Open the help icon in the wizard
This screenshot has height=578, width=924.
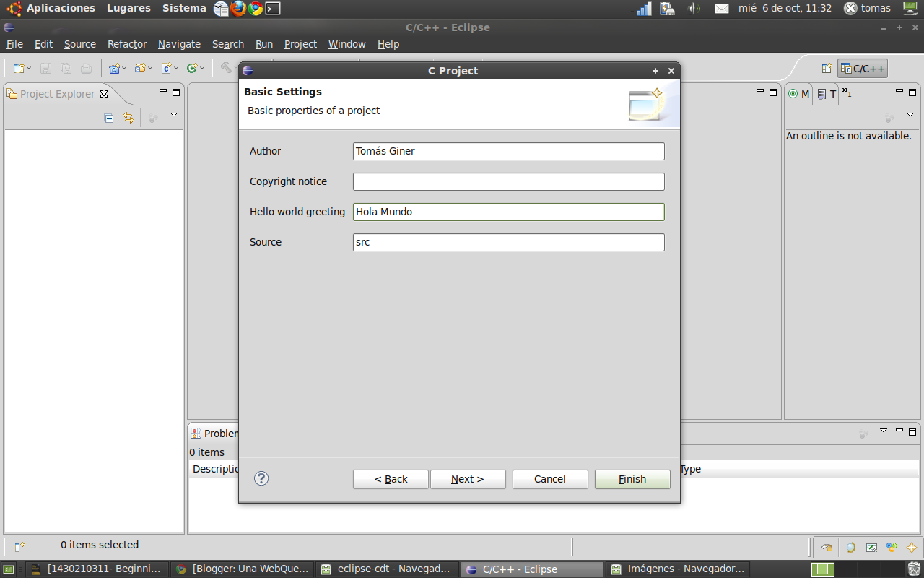click(x=261, y=478)
